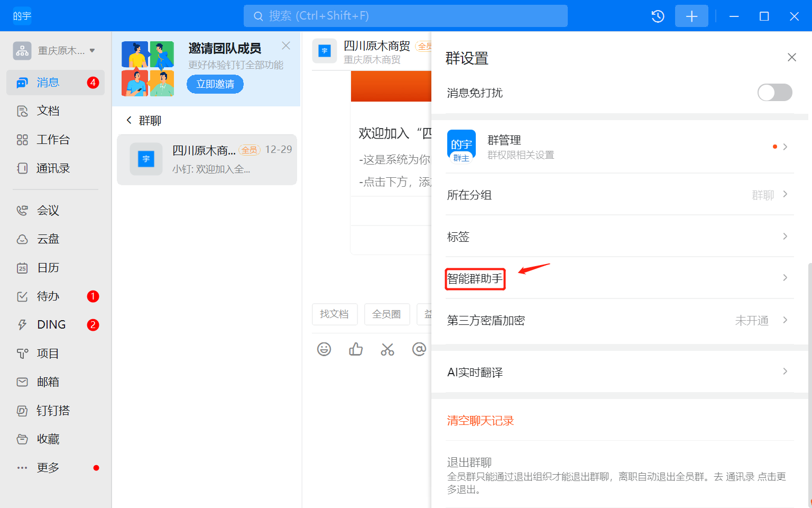Open the 智能群助手 label
Image resolution: width=812 pixels, height=508 pixels.
coord(475,279)
